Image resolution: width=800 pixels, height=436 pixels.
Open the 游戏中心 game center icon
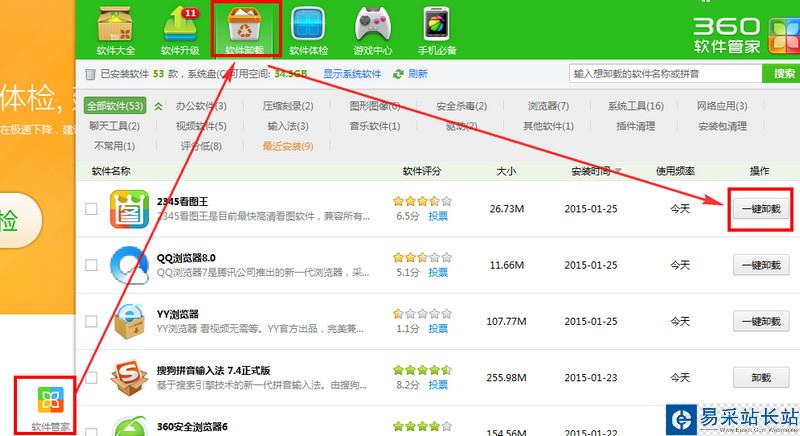pyautogui.click(x=372, y=24)
